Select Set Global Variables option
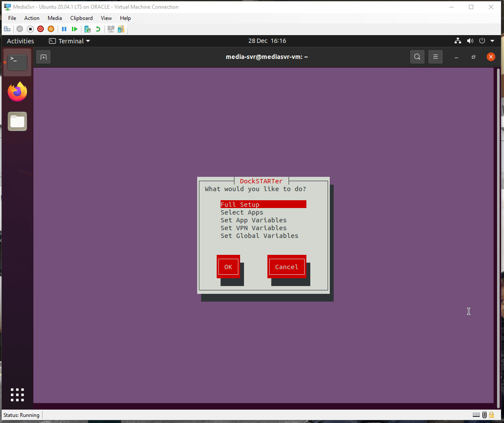The width and height of the screenshot is (504, 423). [x=260, y=236]
